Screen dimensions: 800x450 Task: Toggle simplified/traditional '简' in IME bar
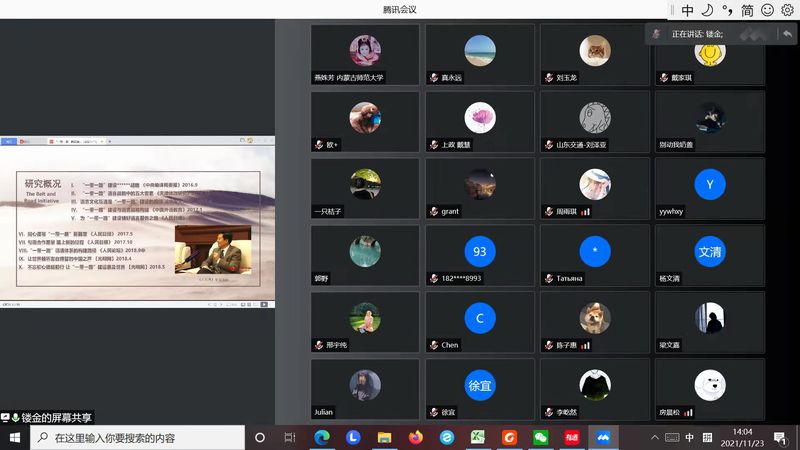[747, 10]
